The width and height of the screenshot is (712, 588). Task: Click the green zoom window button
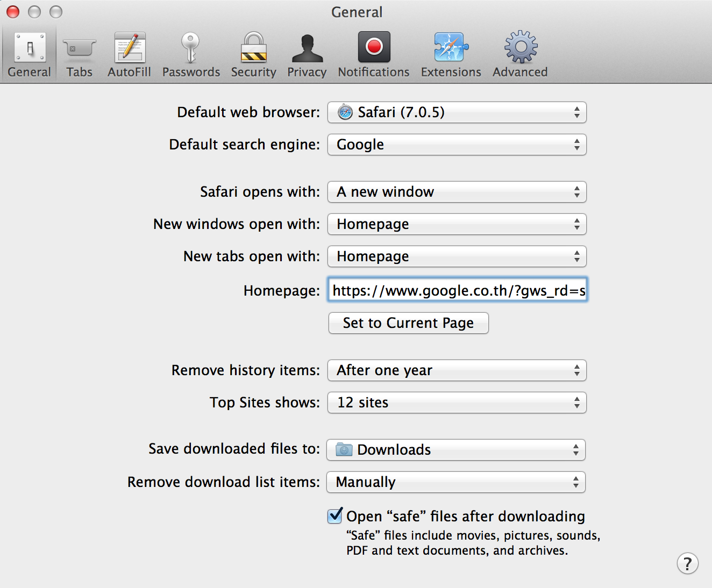tap(56, 11)
